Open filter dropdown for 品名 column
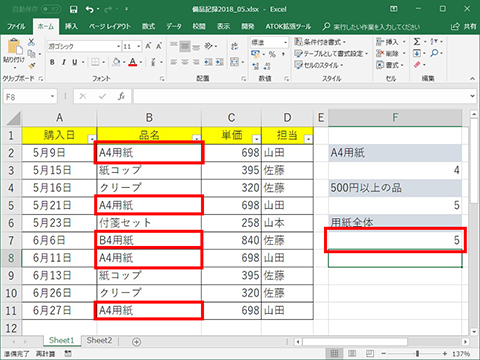 [197, 139]
